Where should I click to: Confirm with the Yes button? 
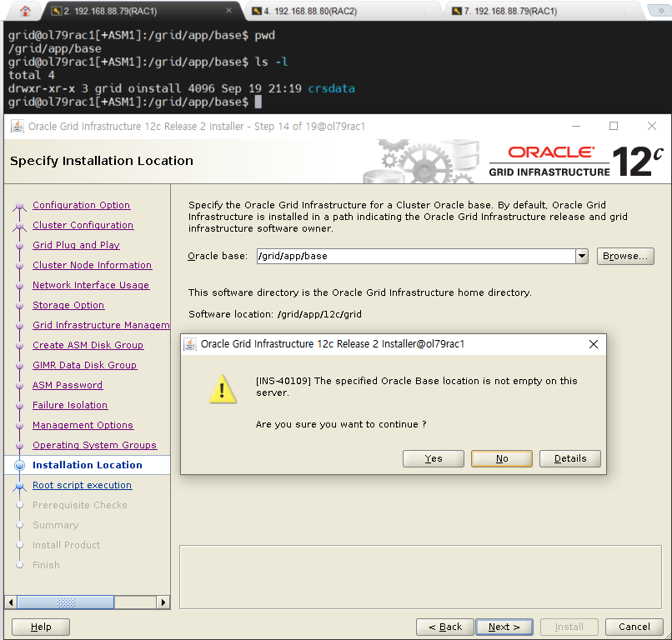coord(434,458)
